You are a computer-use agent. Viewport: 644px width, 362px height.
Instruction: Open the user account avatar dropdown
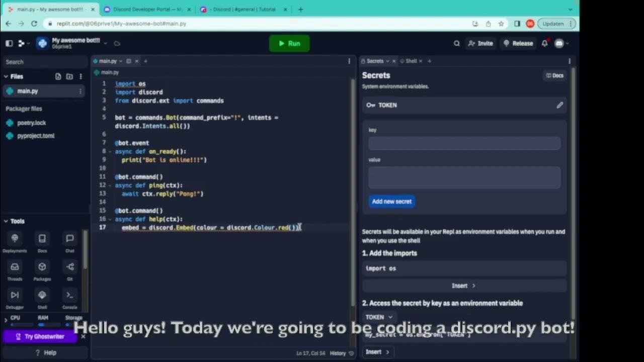(x=561, y=43)
